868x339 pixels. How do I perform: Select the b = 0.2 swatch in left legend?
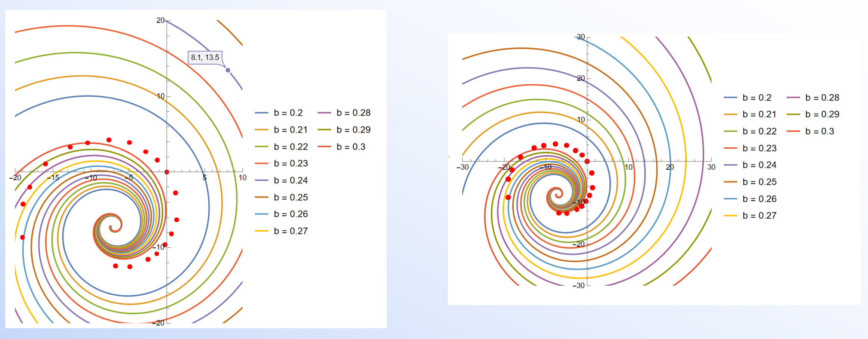[261, 113]
